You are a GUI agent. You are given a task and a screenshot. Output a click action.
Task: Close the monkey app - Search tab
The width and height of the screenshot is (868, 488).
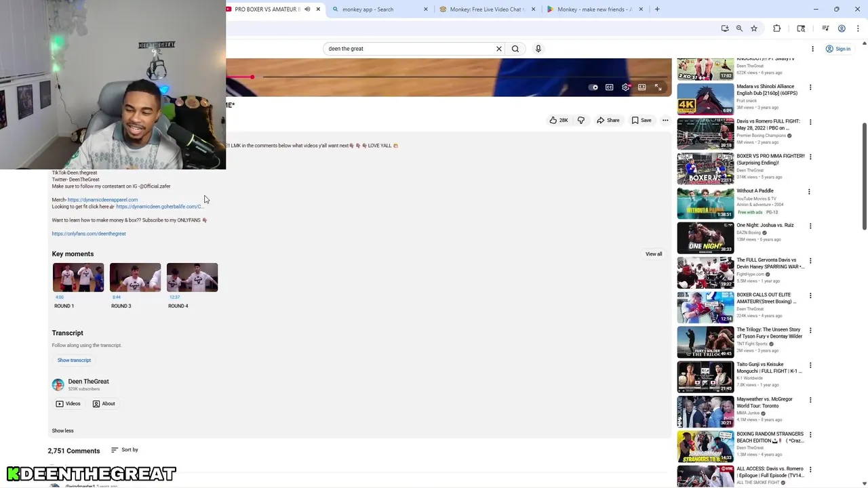[426, 9]
